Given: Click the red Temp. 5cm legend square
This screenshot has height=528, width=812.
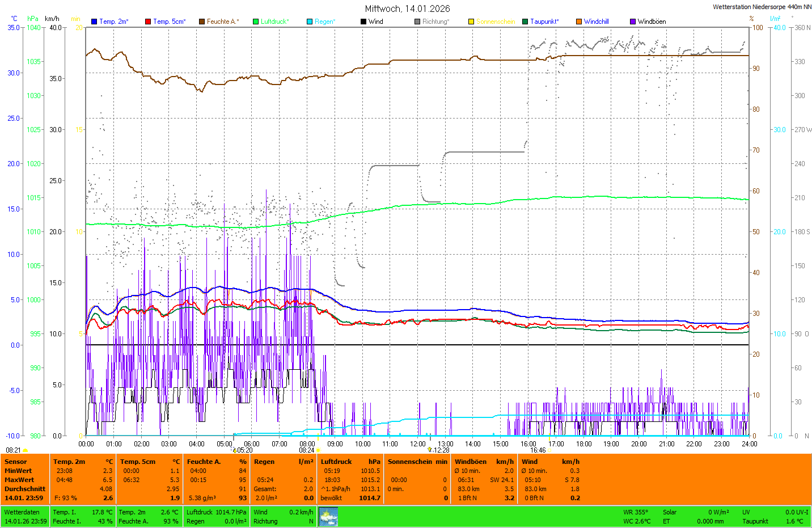Looking at the screenshot, I should pos(148,22).
